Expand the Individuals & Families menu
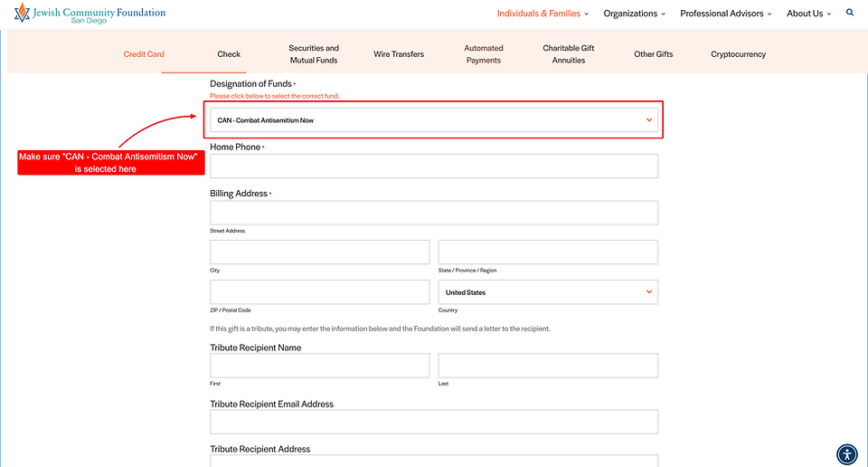This screenshot has width=868, height=467. click(542, 14)
